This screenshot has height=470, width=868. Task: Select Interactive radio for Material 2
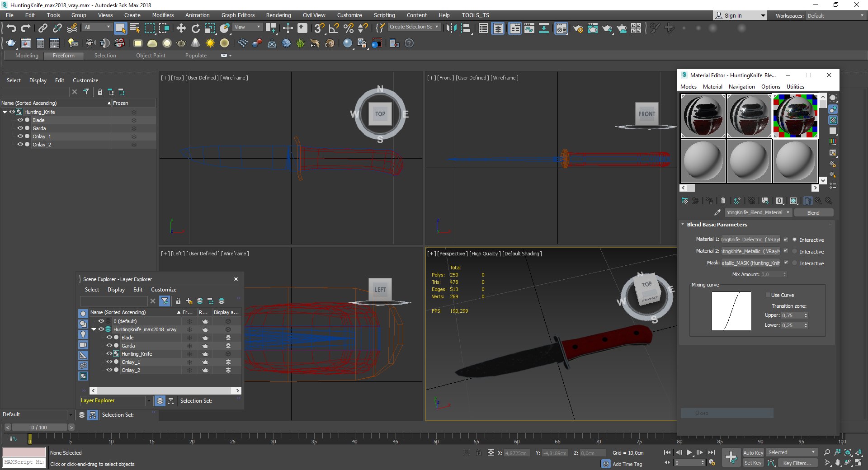point(794,252)
